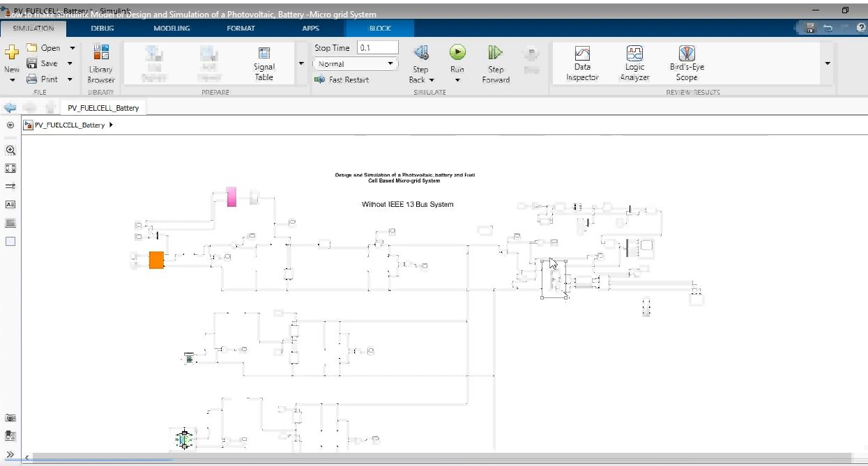868x466 pixels.
Task: Select the PV_FUELCELL_Battery model tab
Action: [103, 107]
